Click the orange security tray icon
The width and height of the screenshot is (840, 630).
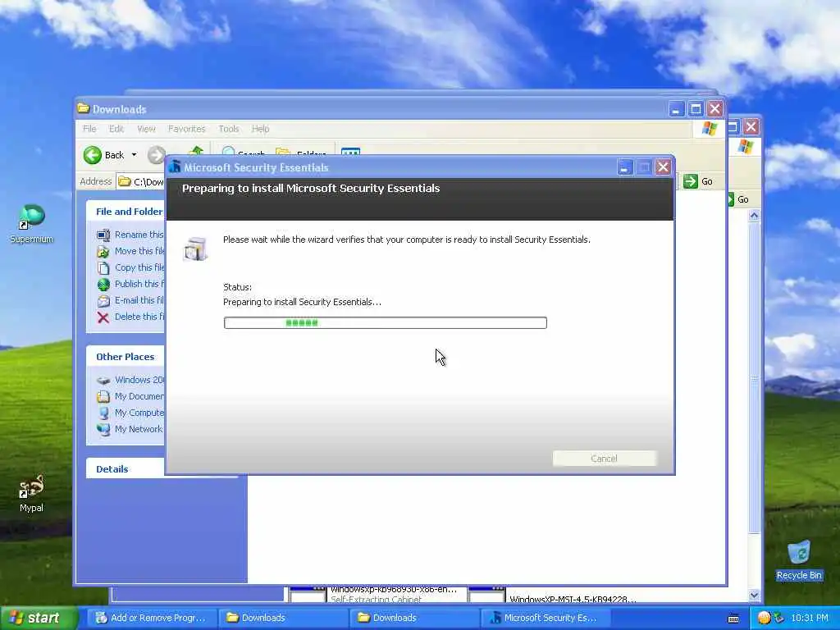coord(765,618)
